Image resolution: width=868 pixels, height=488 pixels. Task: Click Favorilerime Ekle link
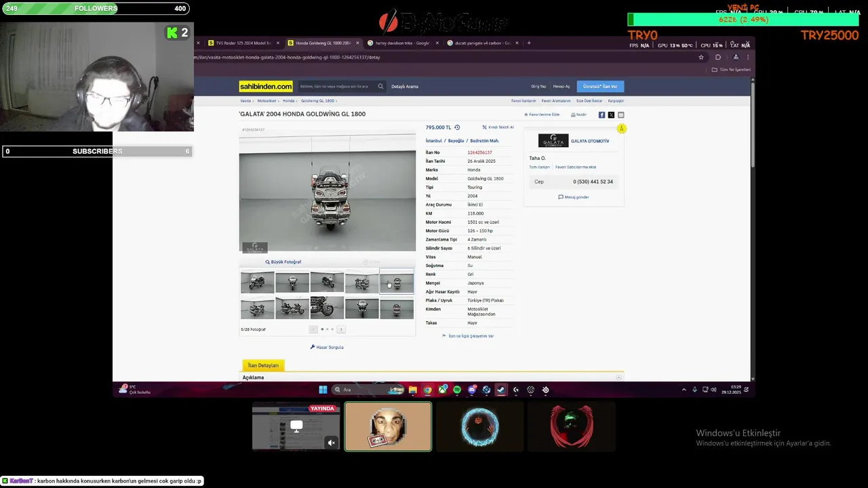542,115
